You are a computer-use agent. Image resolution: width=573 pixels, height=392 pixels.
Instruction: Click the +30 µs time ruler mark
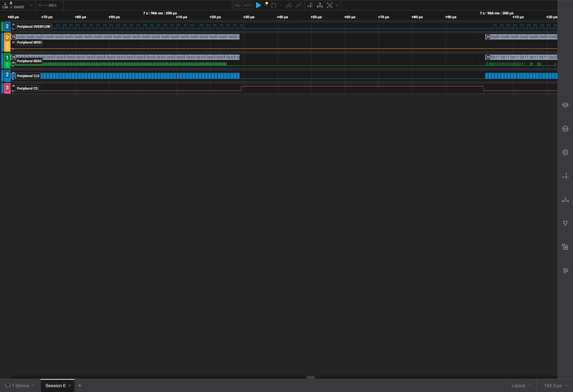pyautogui.click(x=249, y=17)
